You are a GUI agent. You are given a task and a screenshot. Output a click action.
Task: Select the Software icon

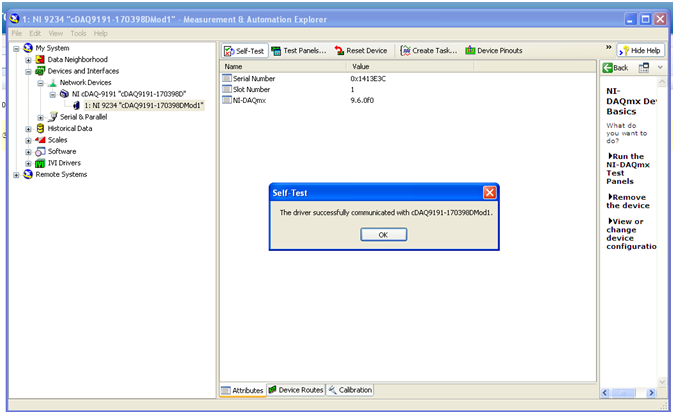pos(40,151)
